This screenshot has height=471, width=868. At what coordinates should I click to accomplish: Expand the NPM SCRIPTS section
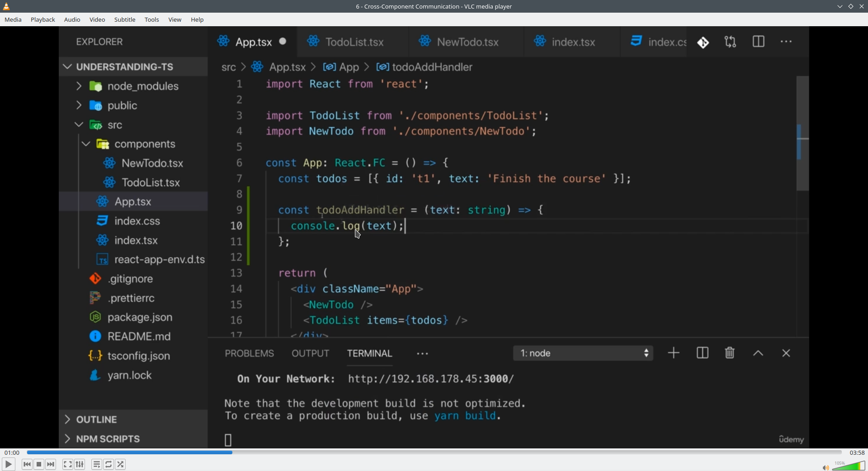click(x=133, y=439)
